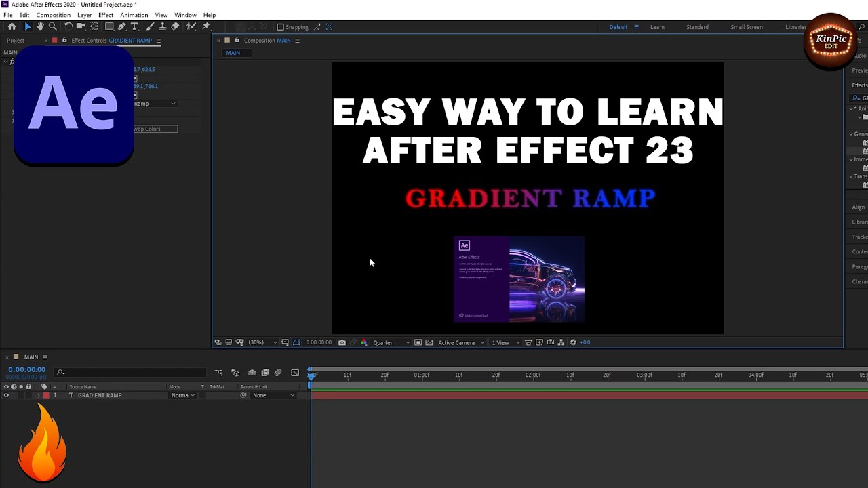868x488 pixels.
Task: Select the Horizontal Type tool
Action: [134, 27]
